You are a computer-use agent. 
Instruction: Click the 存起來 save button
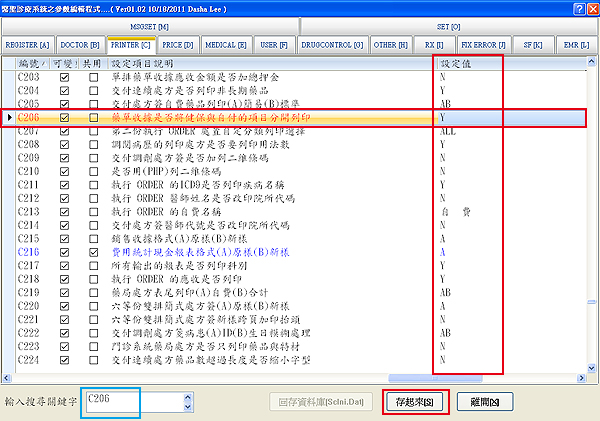pyautogui.click(x=414, y=402)
